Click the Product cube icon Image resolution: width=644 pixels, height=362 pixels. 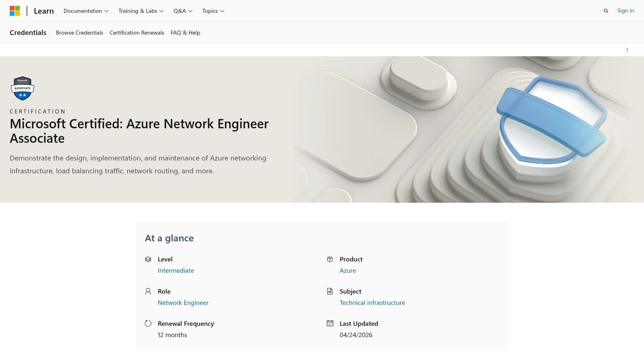330,259
